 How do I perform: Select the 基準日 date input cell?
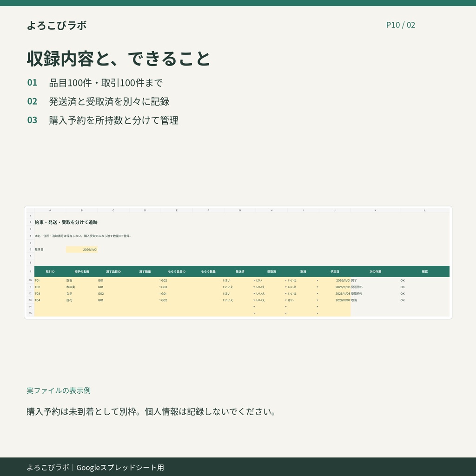click(82, 250)
